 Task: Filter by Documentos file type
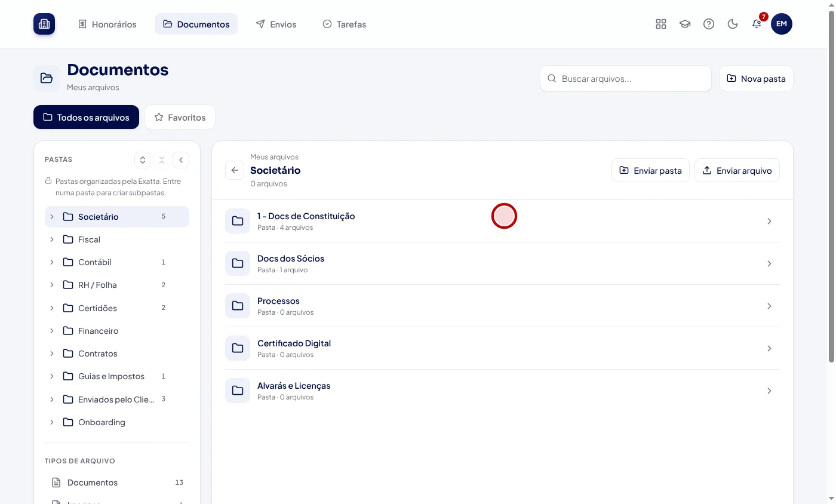(117, 483)
